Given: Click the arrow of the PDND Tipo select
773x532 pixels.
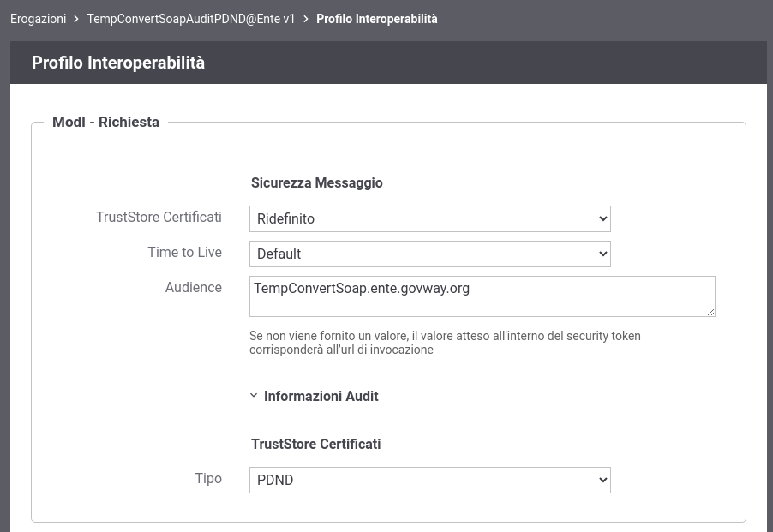Looking at the screenshot, I should (x=602, y=480).
